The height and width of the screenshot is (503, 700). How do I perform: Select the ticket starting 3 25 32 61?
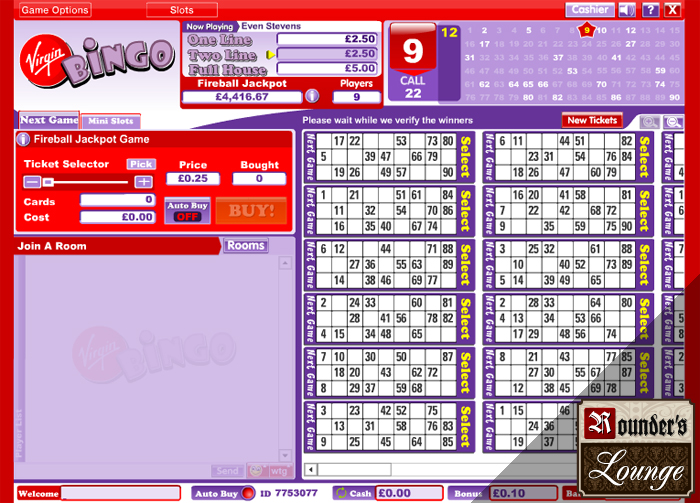643,265
